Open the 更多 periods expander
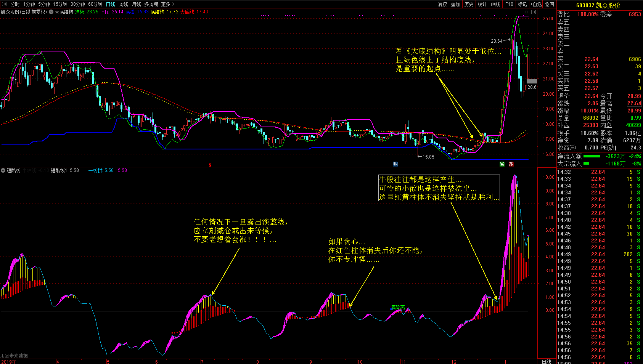This screenshot has height=364, width=643. [x=167, y=4]
